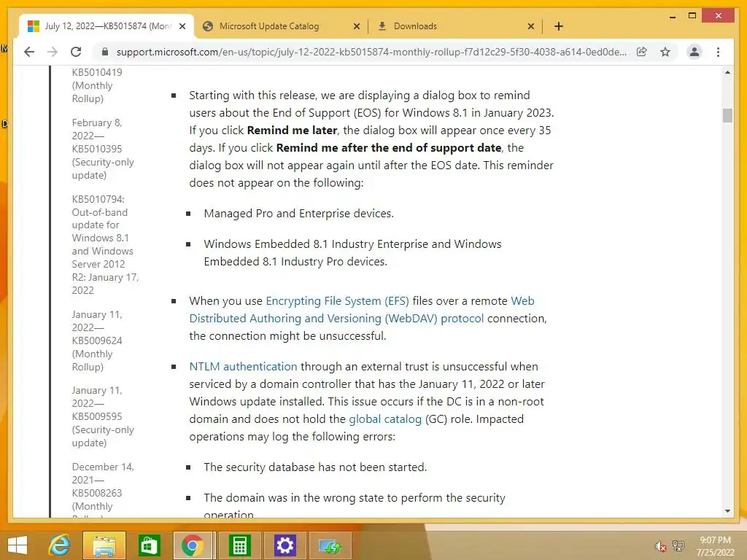Click the browser forward arrow

click(x=53, y=52)
